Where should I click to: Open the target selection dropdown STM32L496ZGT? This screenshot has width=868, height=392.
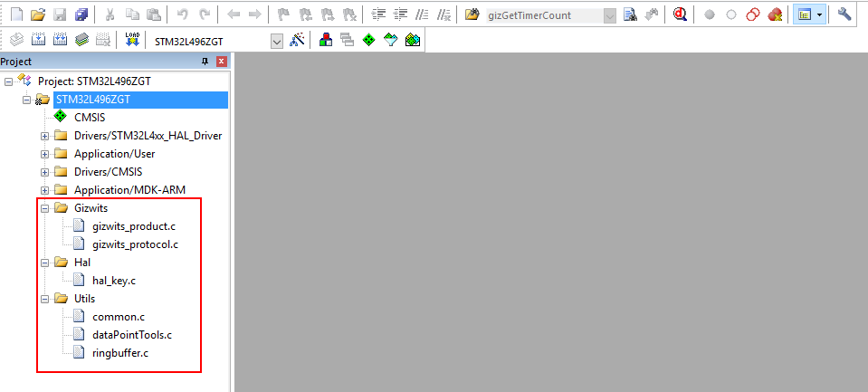[x=277, y=42]
